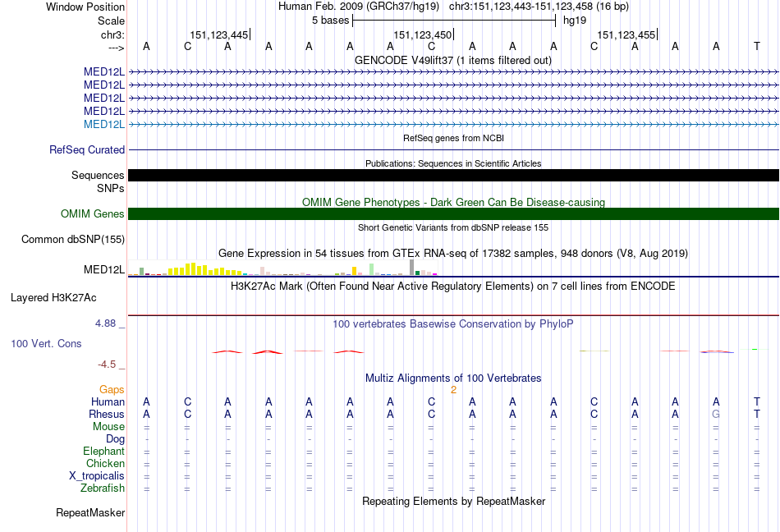Click the Mouse alignment row label
Screen dimensions: 780x532
[108, 427]
